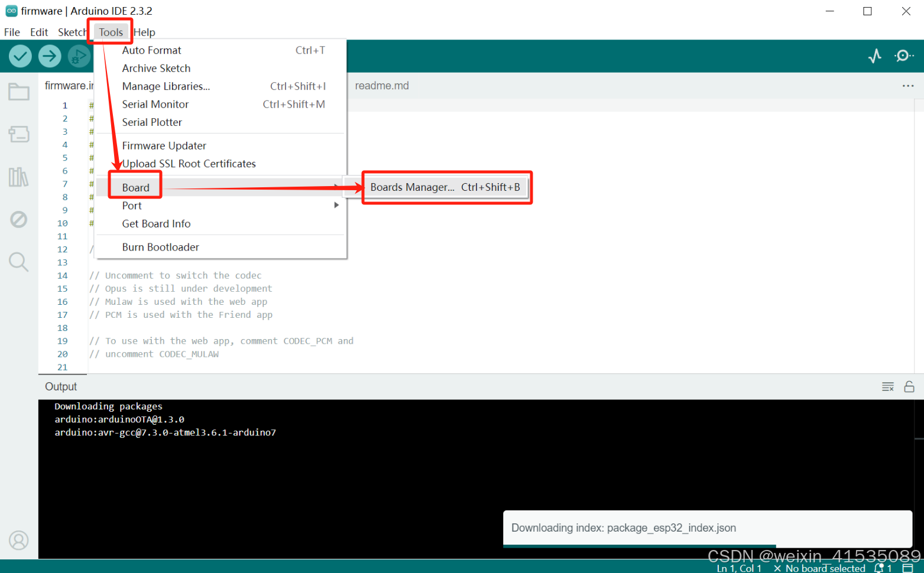Viewport: 924px width, 573px height.
Task: Expand the Board submenu
Action: pos(221,187)
